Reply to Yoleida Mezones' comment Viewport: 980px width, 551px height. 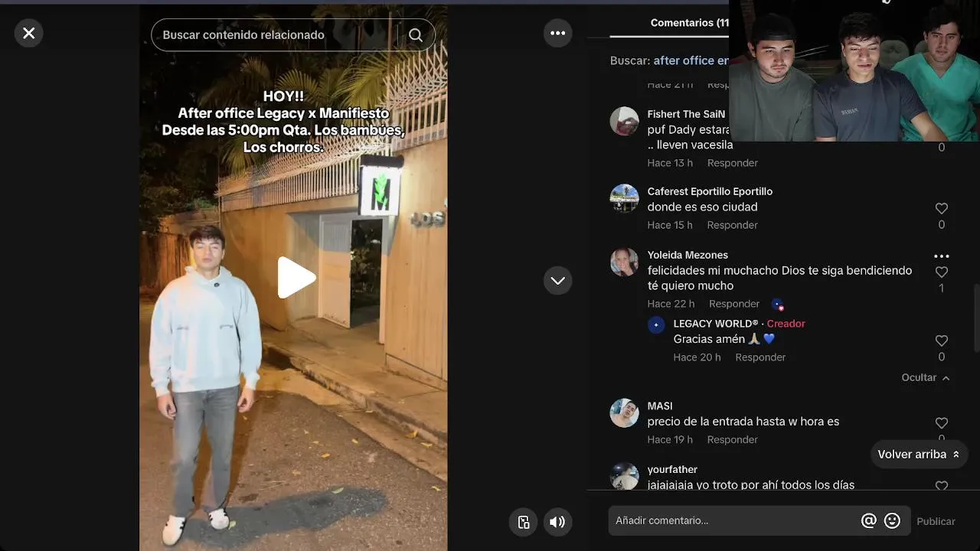[734, 304]
